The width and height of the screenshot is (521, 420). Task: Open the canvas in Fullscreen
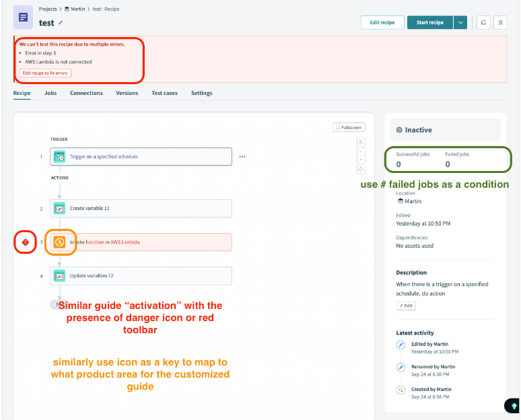[349, 127]
